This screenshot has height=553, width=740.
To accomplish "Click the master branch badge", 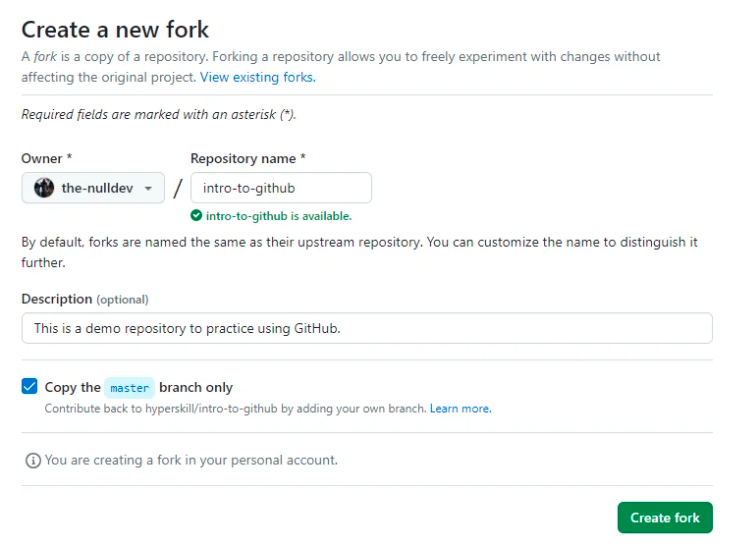I will pos(129,388).
